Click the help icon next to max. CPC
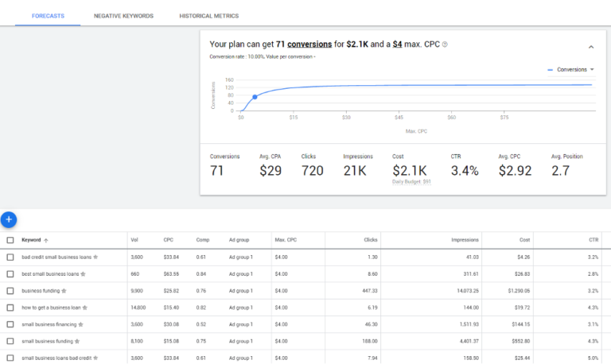Screen dimensions: 611x364 coord(445,45)
